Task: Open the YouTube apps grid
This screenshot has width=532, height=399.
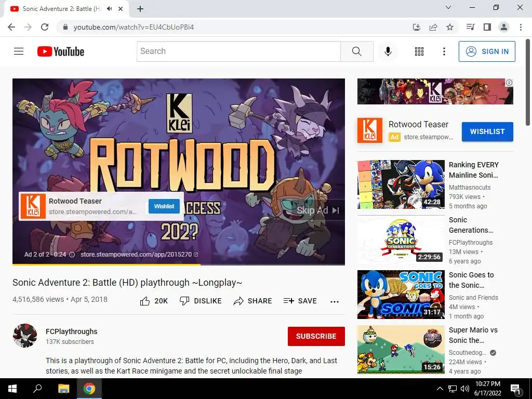Action: pyautogui.click(x=419, y=51)
